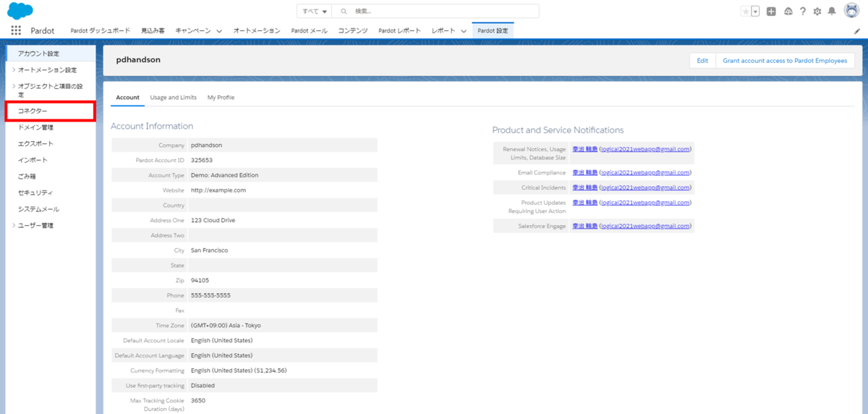868x414 pixels.
Task: Click the Pardot Account ID value 325653
Action: tap(201, 160)
